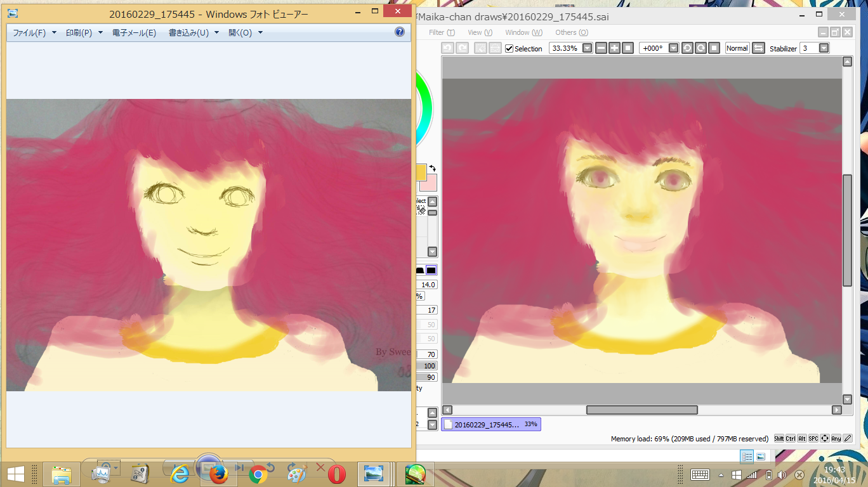
Task: Toggle the SPC modifier key indicator
Action: pos(813,438)
